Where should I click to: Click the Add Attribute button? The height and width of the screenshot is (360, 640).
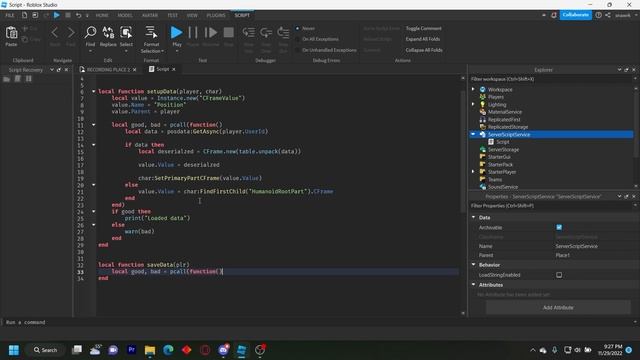[x=558, y=308]
